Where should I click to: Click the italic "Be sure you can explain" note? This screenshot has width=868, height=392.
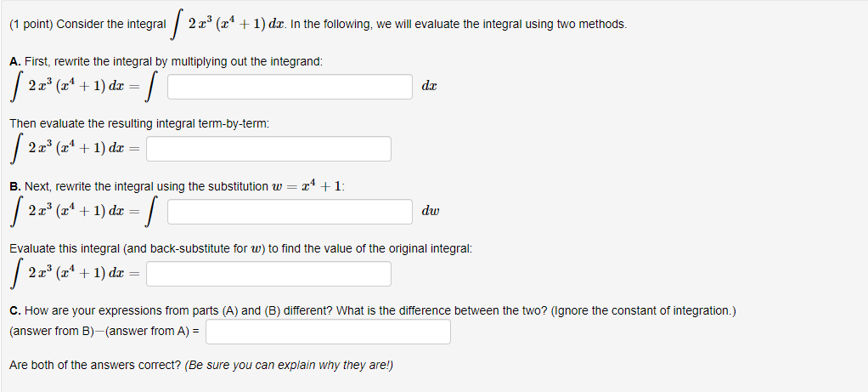289,366
